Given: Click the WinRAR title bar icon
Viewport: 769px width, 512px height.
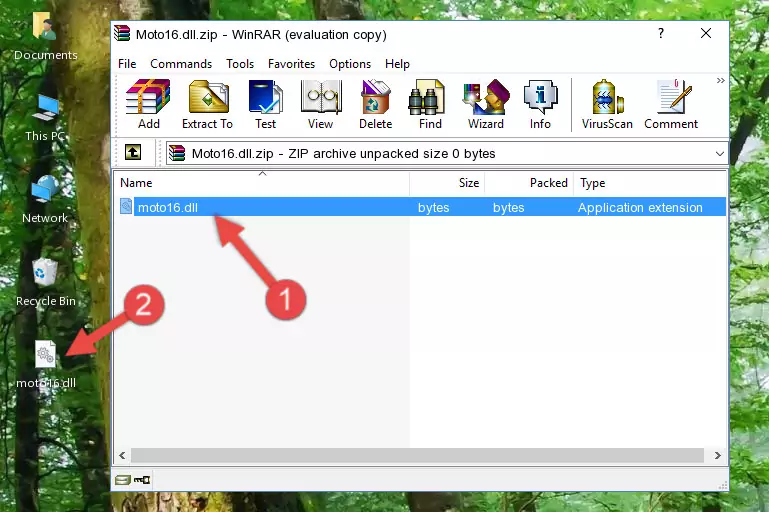Looking at the screenshot, I should tap(122, 34).
